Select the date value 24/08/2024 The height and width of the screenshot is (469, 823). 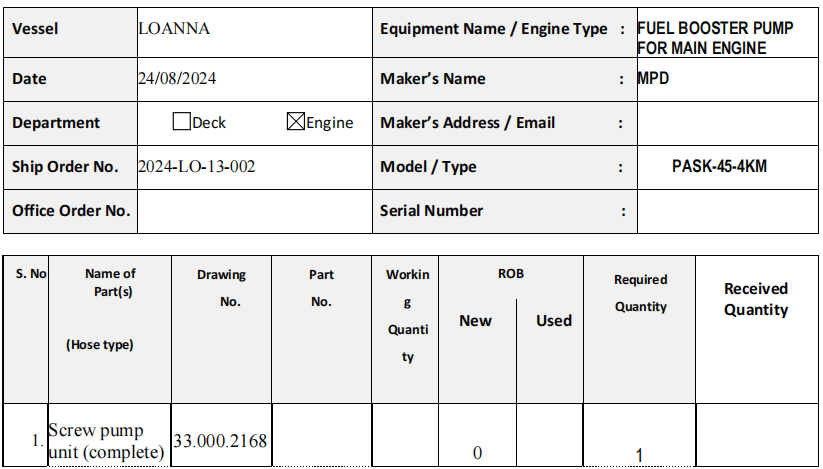point(177,79)
